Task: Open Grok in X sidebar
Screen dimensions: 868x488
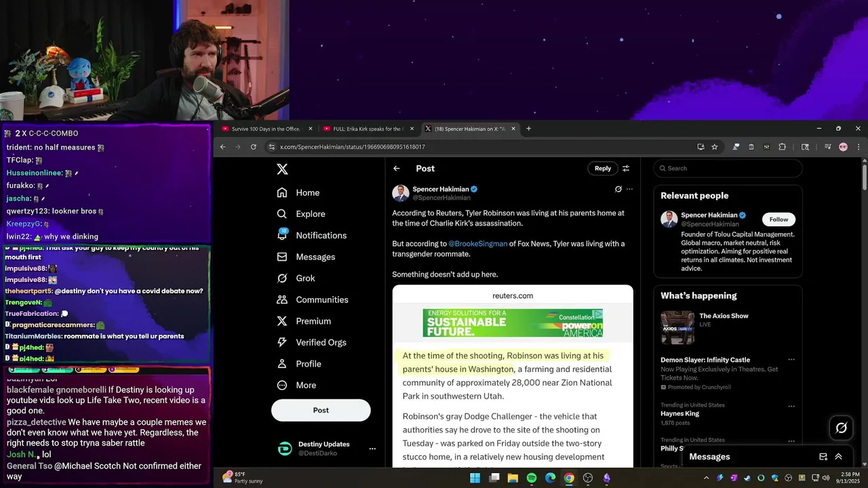Action: [x=296, y=279]
